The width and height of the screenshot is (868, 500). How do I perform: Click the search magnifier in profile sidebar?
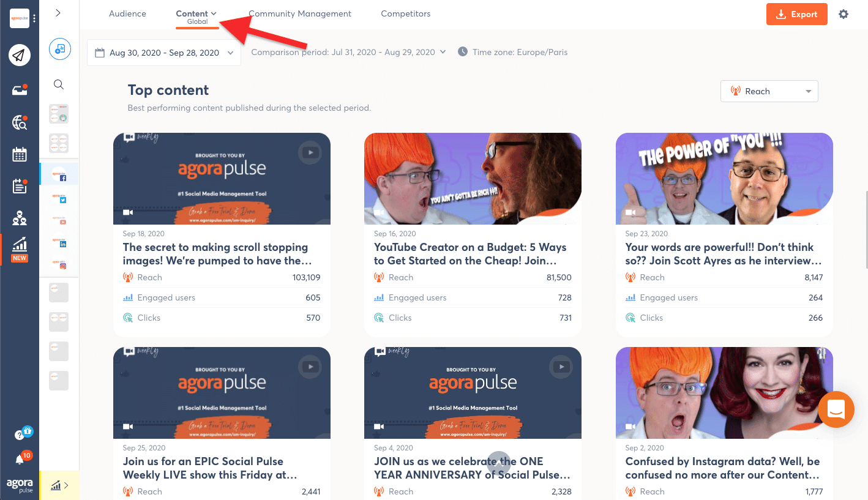point(59,84)
